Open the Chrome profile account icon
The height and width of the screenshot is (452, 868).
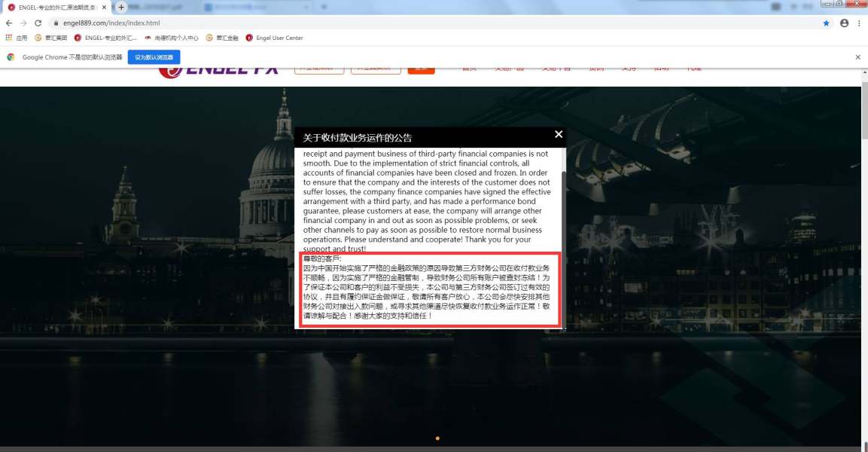[844, 23]
